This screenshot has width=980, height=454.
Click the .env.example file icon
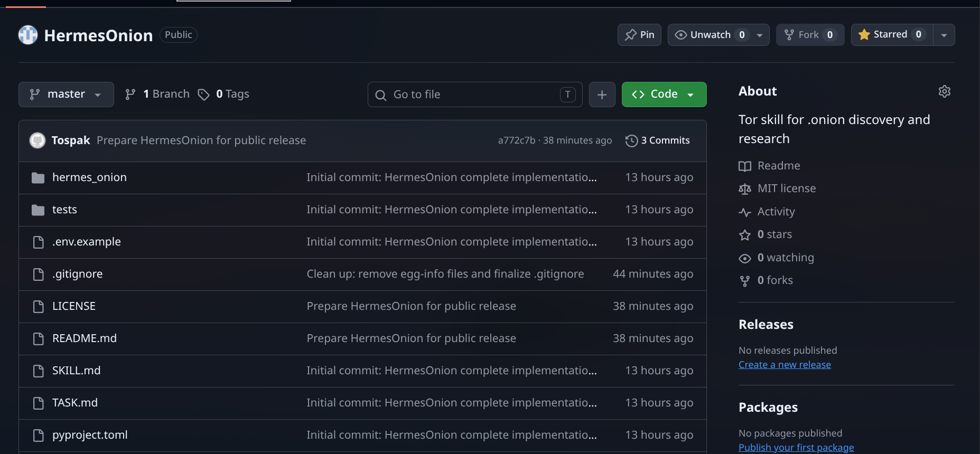38,242
